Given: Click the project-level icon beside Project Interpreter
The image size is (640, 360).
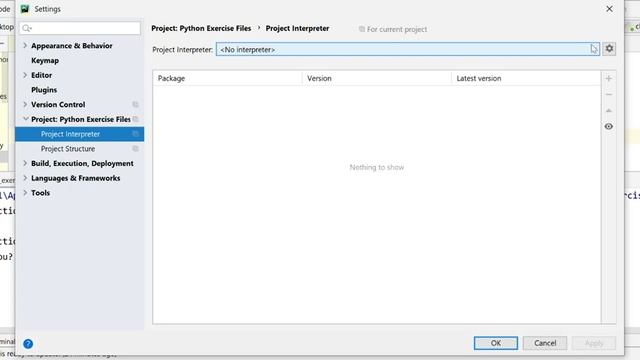Looking at the screenshot, I should [x=136, y=134].
